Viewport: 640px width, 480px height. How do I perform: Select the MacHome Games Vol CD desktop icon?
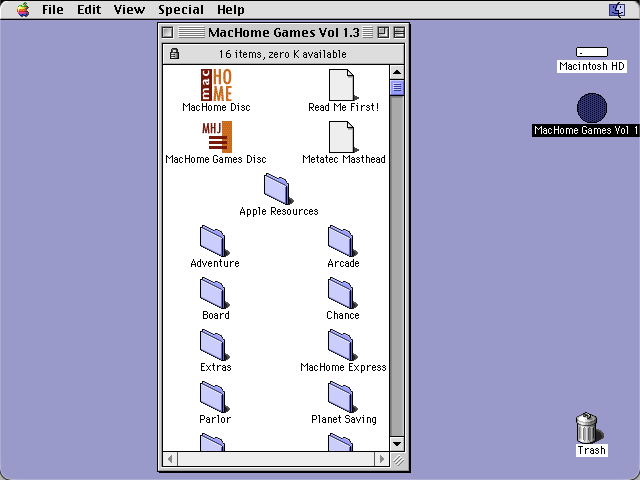[x=592, y=108]
